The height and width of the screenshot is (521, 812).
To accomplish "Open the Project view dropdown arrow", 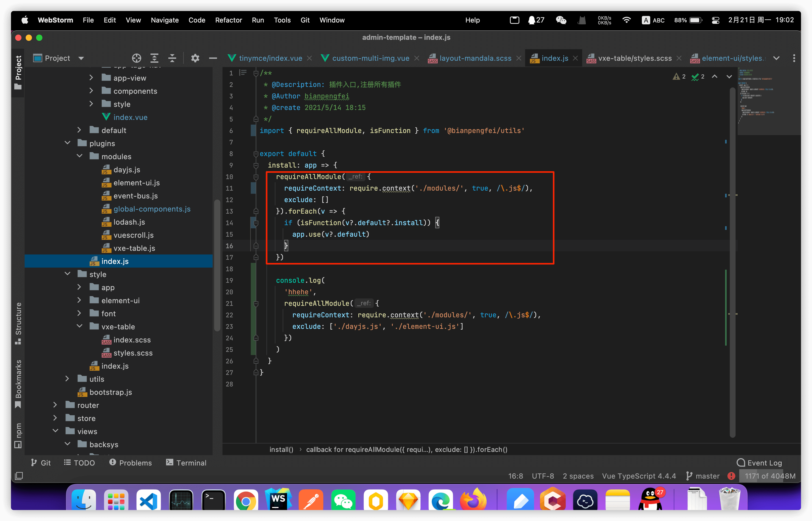I will [81, 58].
